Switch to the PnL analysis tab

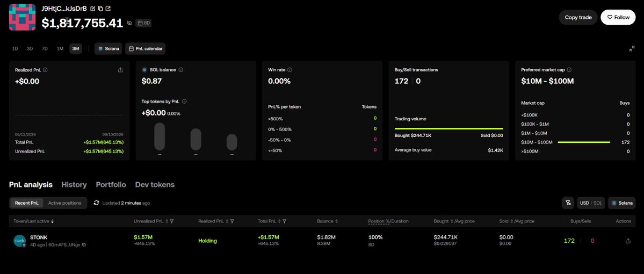click(31, 185)
